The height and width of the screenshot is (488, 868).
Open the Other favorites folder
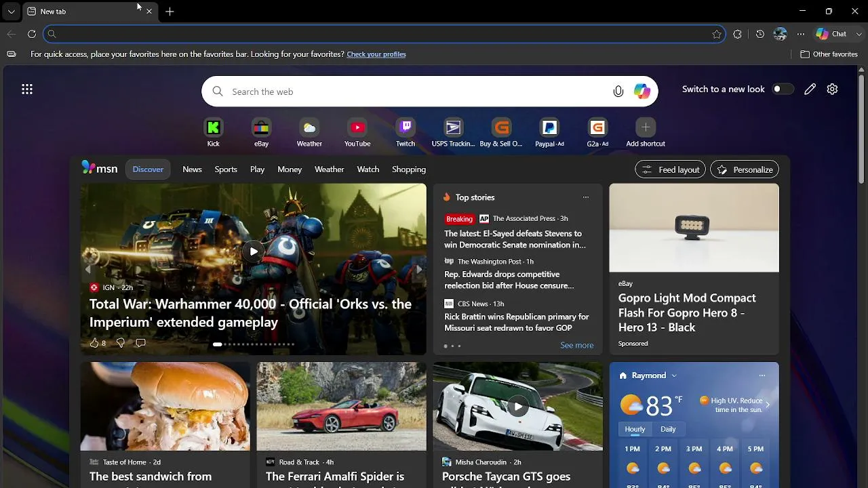[829, 54]
